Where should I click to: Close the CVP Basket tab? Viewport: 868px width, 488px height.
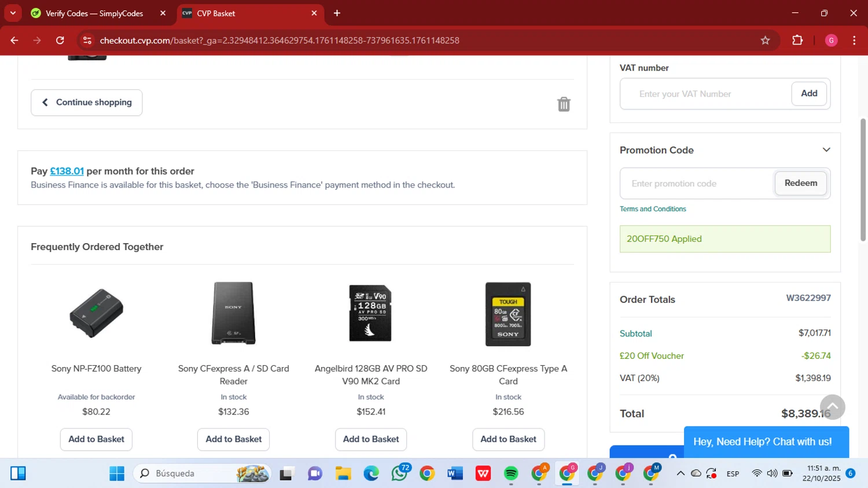tap(314, 13)
